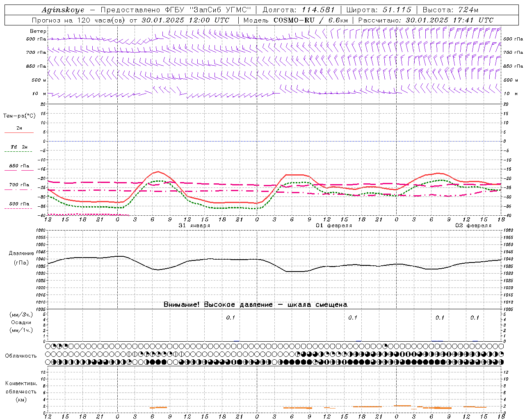Click the forecast start time 30.01.2025 12:00 UTC
Image resolution: width=525 pixels, height=420 pixels.
[185, 20]
